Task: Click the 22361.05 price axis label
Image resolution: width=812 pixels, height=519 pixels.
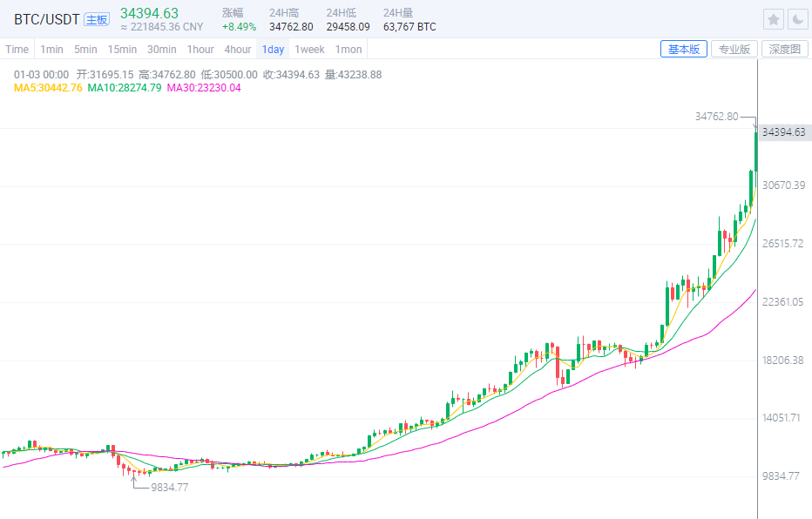Action: click(x=783, y=302)
